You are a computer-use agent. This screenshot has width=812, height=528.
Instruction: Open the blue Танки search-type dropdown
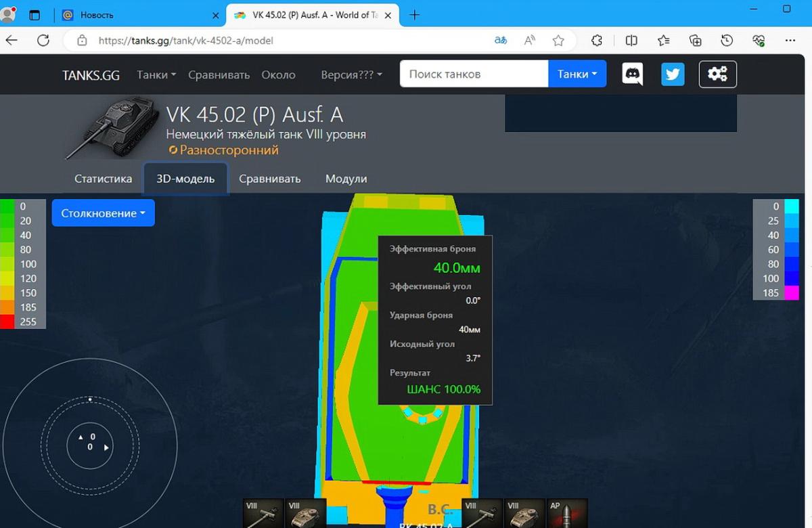point(577,74)
